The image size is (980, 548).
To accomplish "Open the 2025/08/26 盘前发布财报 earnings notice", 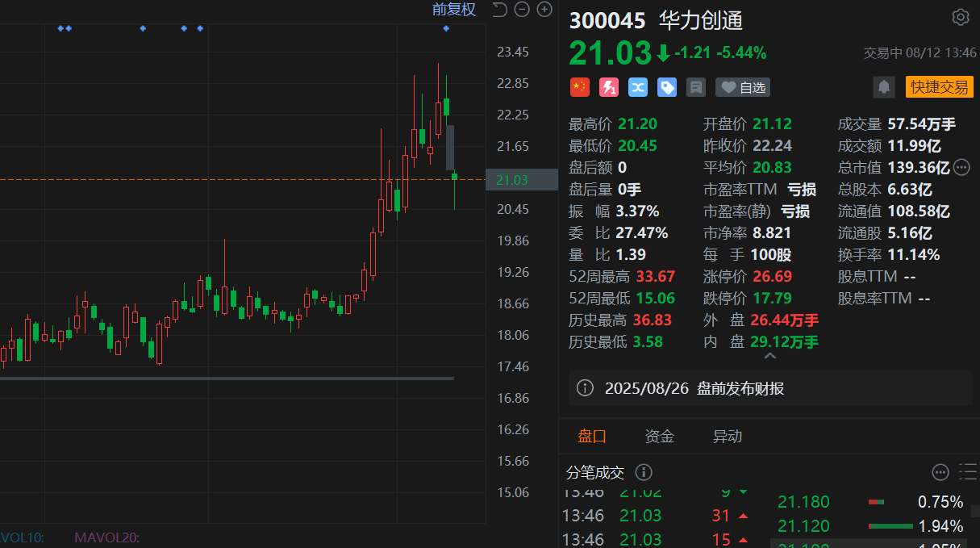I will (x=771, y=388).
